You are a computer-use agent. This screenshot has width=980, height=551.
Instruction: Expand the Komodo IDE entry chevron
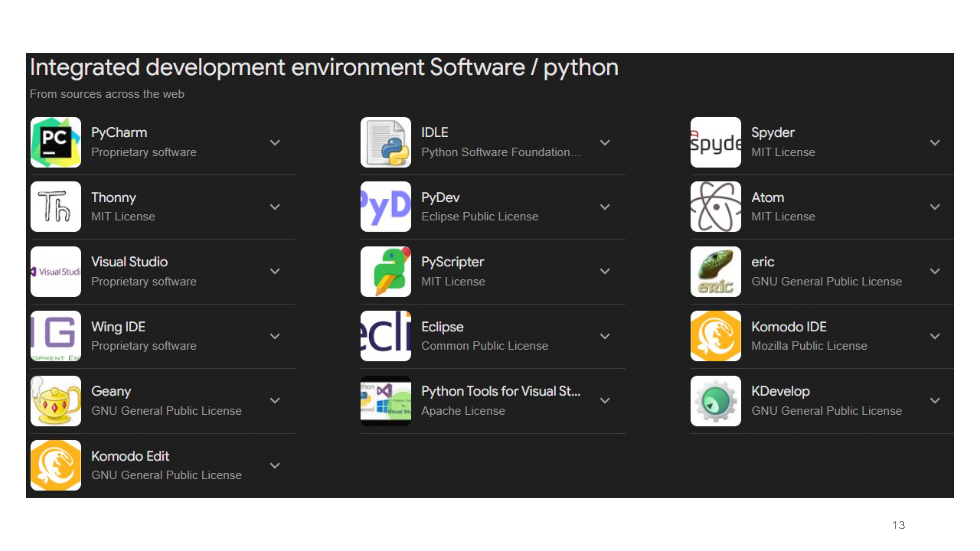935,336
